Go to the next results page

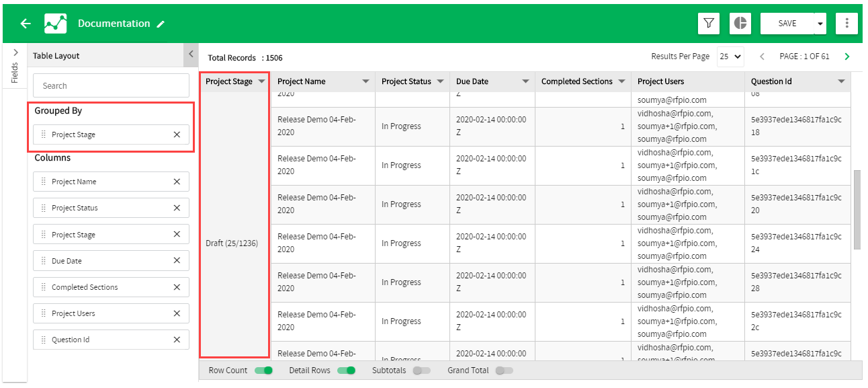pyautogui.click(x=847, y=56)
